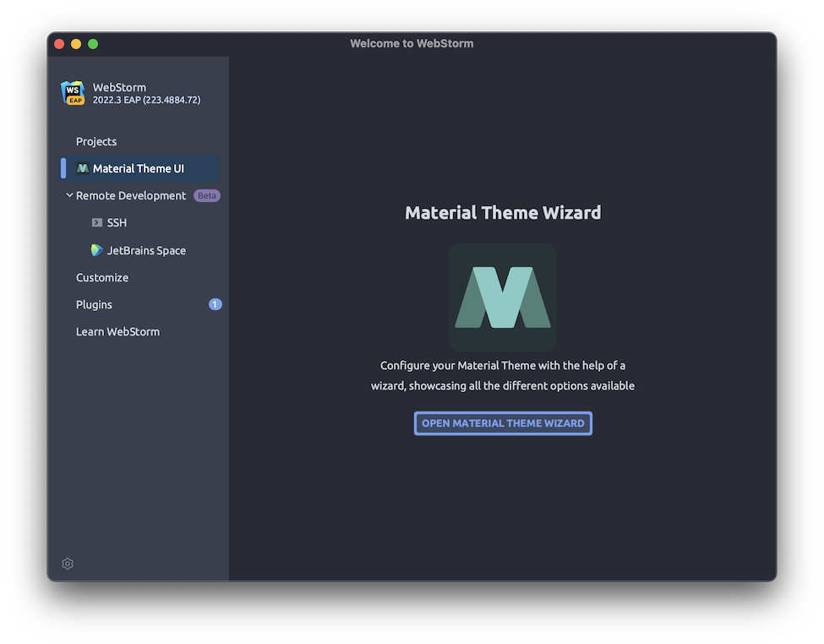
Task: Open the Customize section
Action: [x=102, y=277]
